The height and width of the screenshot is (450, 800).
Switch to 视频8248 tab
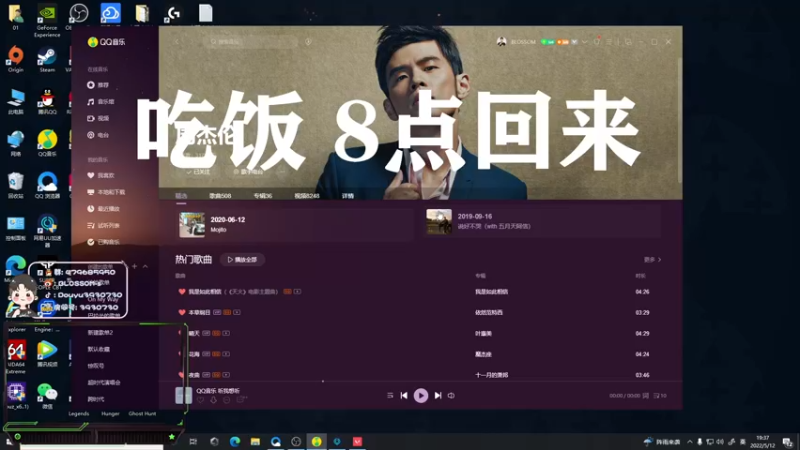pos(307,196)
